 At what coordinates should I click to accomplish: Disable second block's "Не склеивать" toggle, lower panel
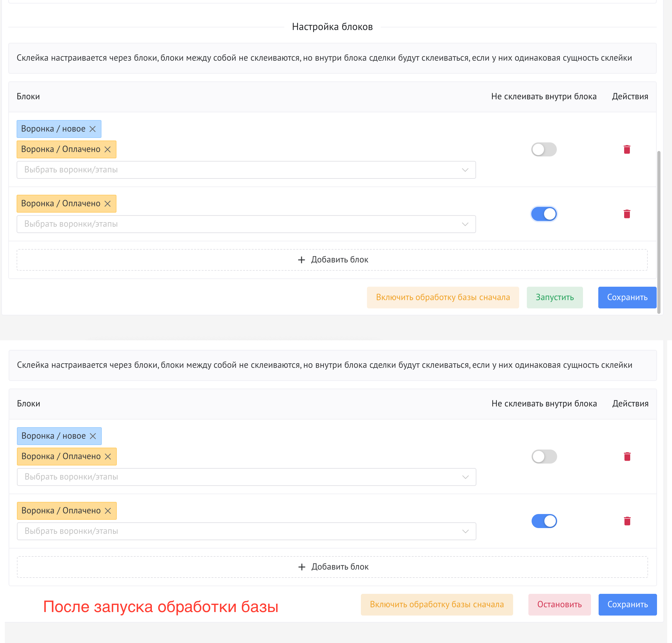(x=544, y=521)
